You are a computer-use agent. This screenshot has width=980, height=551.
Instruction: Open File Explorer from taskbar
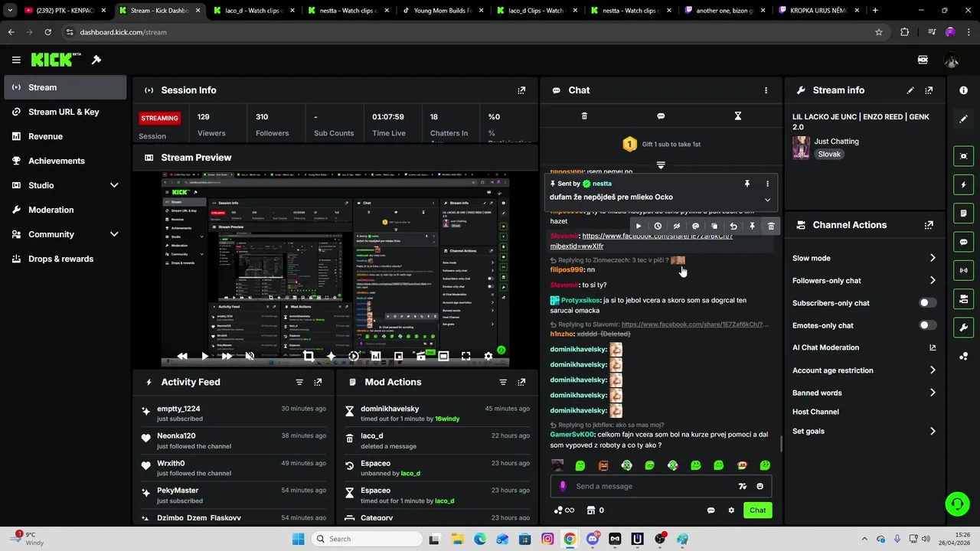click(457, 539)
